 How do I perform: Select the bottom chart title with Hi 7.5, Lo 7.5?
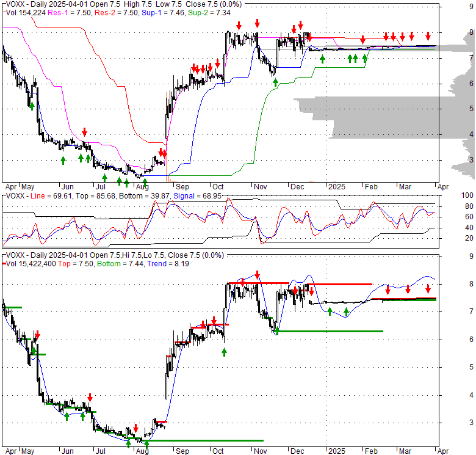[x=115, y=255]
